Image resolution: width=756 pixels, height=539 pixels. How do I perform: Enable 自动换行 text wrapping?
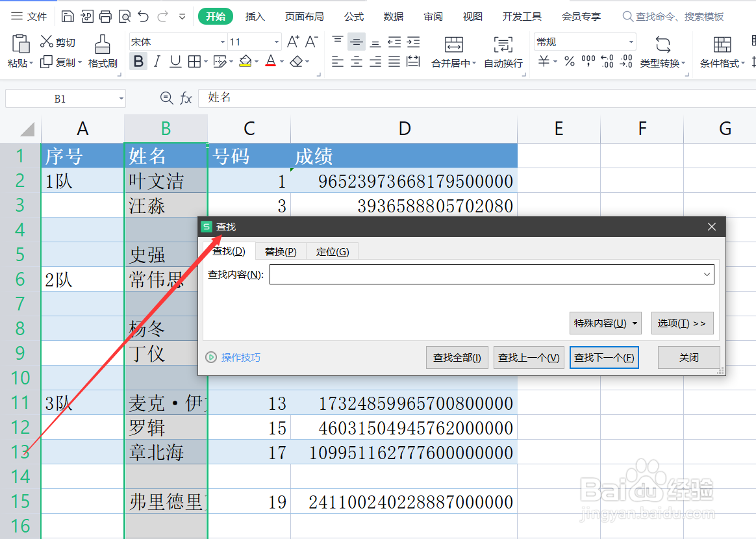(x=503, y=52)
